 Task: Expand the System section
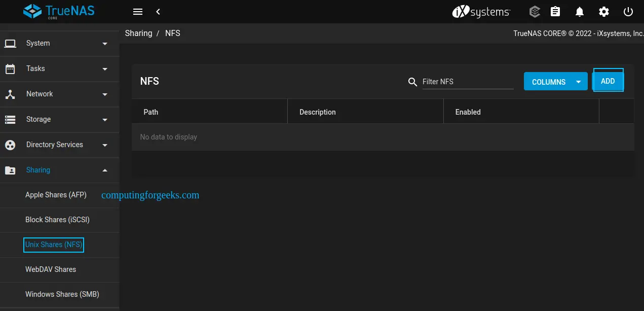point(38,43)
